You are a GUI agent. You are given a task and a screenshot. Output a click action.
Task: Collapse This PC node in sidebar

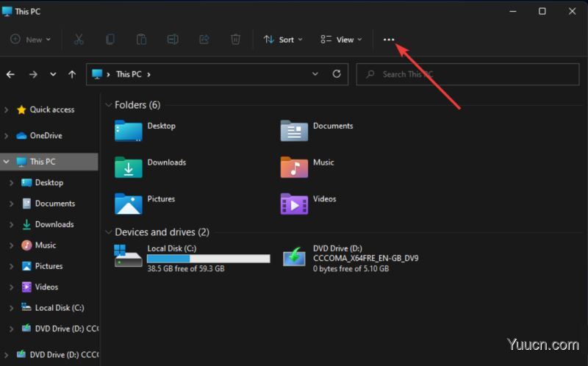[7, 162]
